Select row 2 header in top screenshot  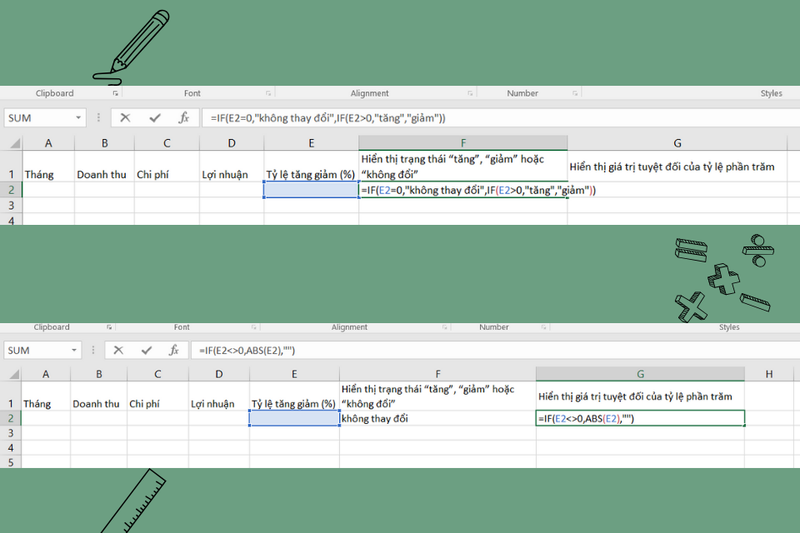[x=11, y=190]
